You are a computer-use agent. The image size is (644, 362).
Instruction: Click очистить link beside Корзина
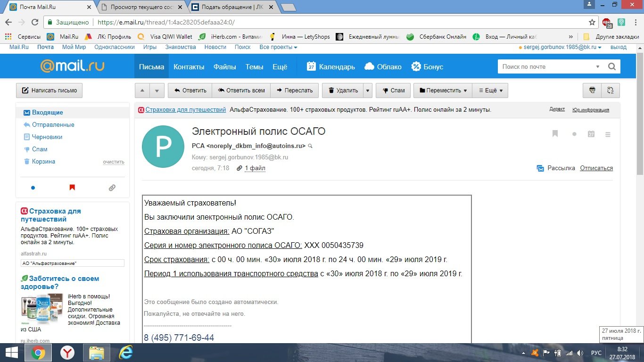click(114, 162)
